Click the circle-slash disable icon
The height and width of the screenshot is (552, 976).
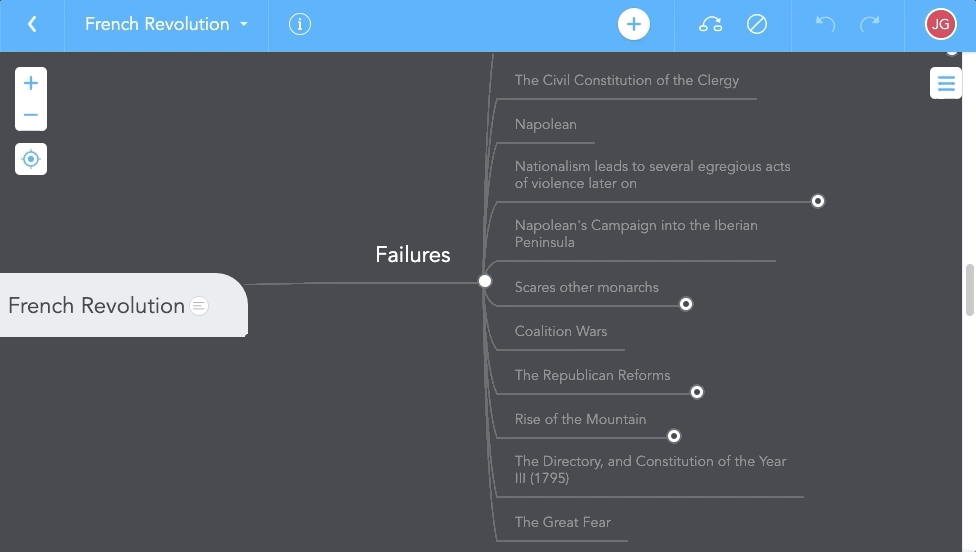(x=757, y=24)
